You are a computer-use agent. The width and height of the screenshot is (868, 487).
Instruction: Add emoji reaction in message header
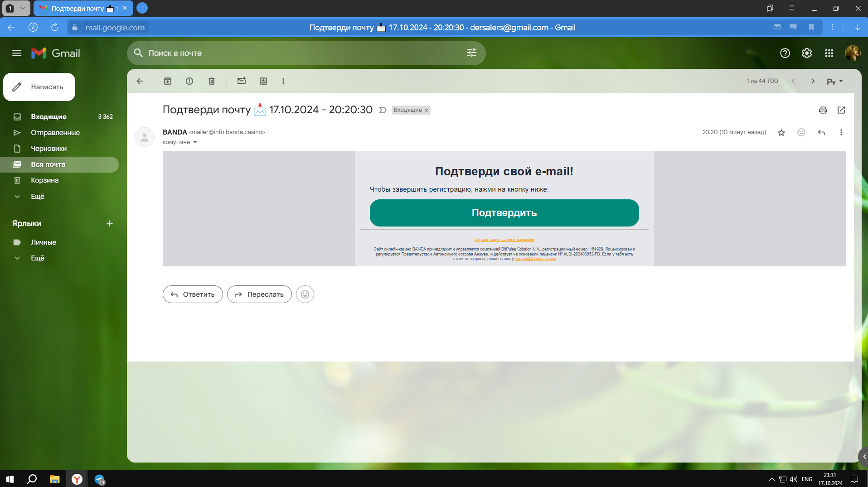[x=801, y=132]
